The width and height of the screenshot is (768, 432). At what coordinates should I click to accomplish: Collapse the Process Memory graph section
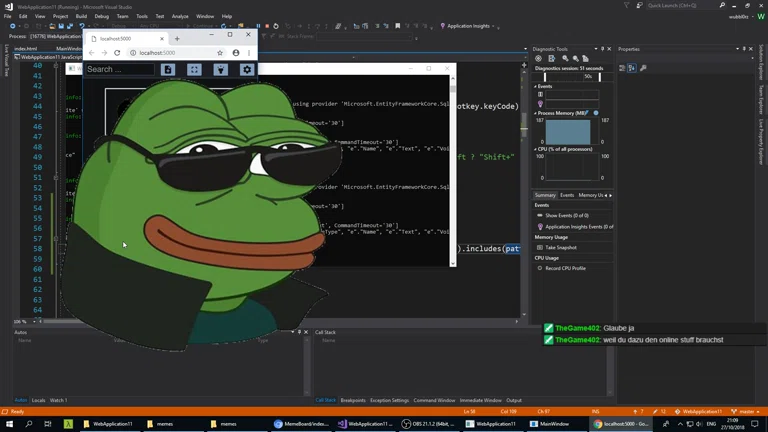pyautogui.click(x=535, y=113)
